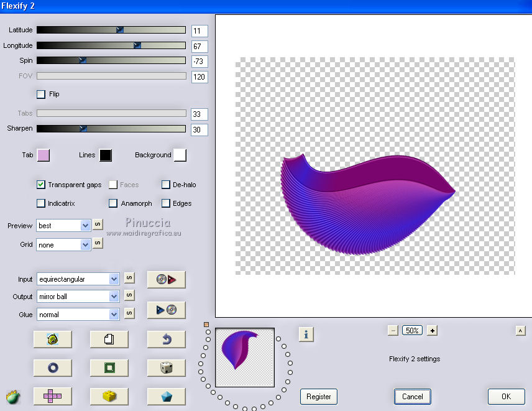Image resolution: width=532 pixels, height=411 pixels.
Task: Click the 50% zoom level button
Action: point(412,331)
